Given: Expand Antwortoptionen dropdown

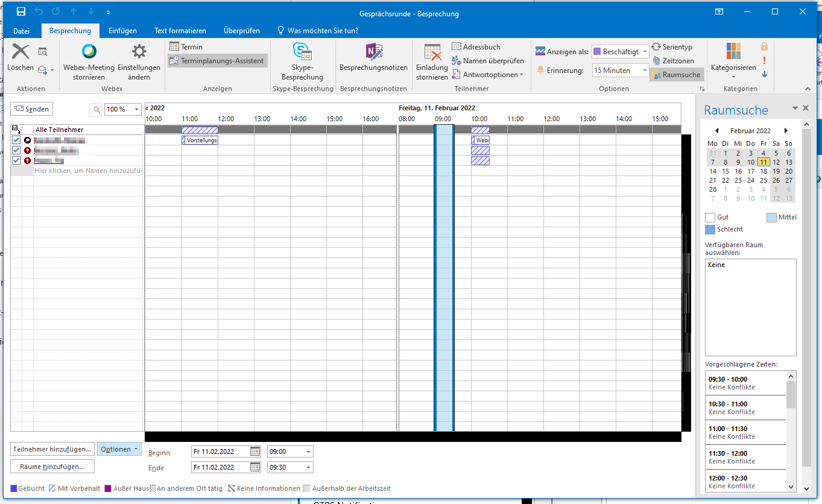Looking at the screenshot, I should (487, 75).
